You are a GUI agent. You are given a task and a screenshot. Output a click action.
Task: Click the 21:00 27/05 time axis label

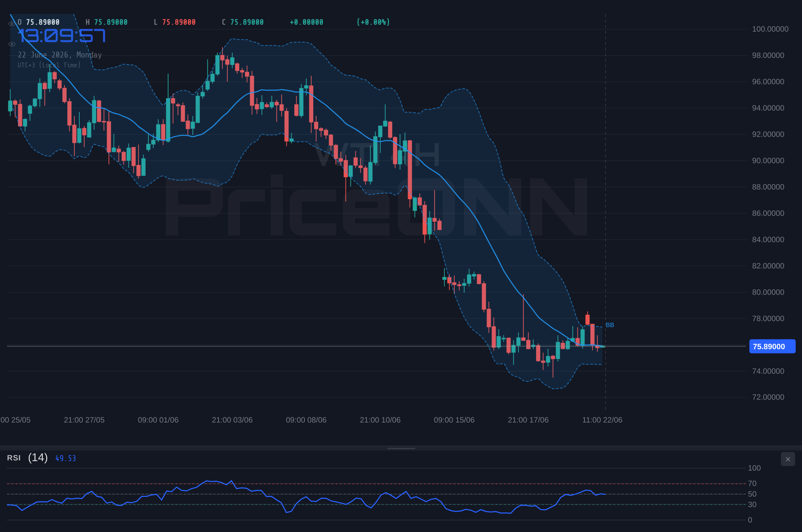pos(84,420)
